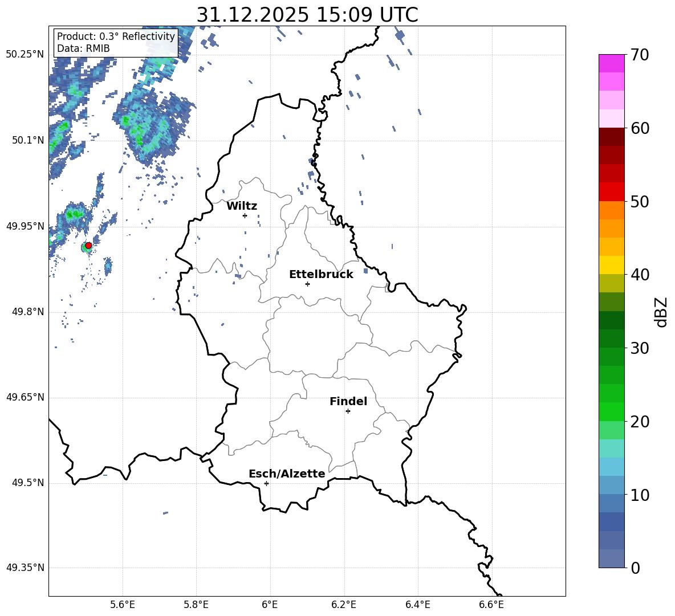Click the Wiltz label text
Viewport: 675px width, 616px height.
click(x=242, y=206)
